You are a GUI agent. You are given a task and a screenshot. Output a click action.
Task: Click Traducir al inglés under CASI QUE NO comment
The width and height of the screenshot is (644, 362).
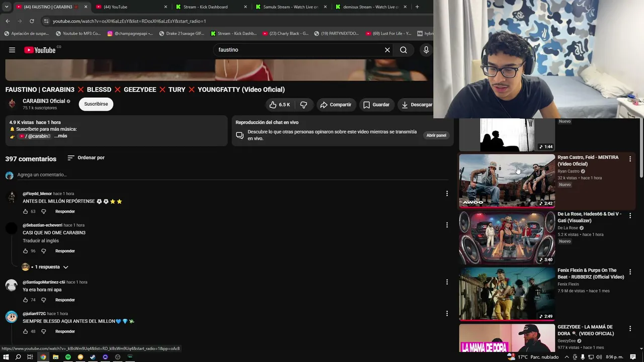(x=41, y=241)
